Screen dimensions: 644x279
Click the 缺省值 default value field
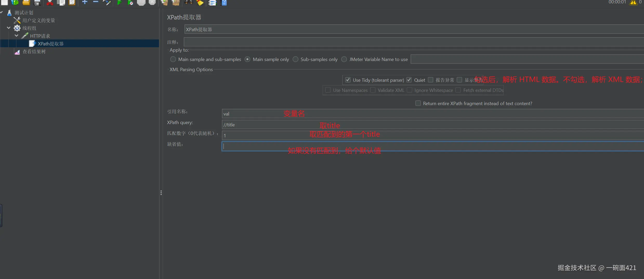[x=433, y=146]
